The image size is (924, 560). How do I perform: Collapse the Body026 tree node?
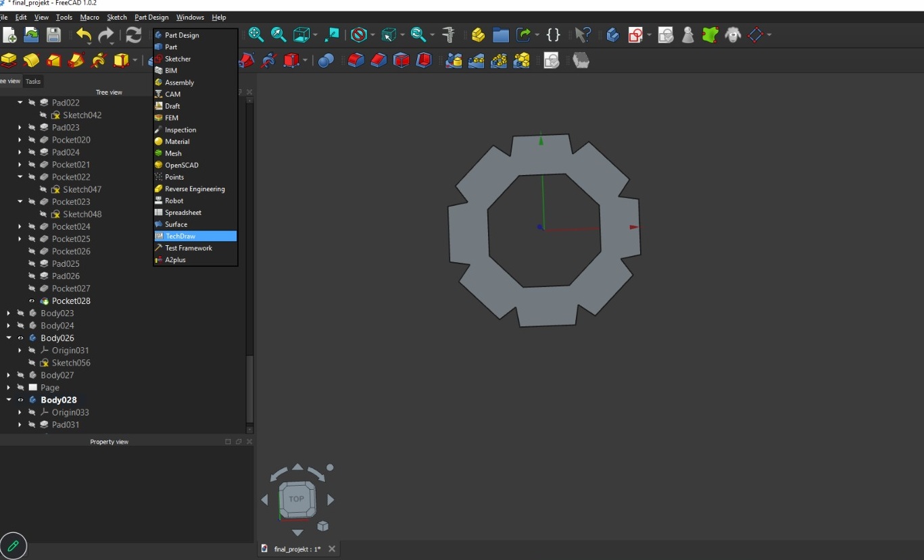pos(8,338)
